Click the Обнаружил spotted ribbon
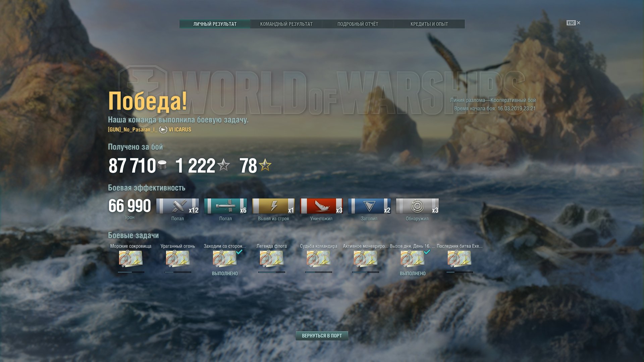The height and width of the screenshot is (362, 644). coord(417,206)
